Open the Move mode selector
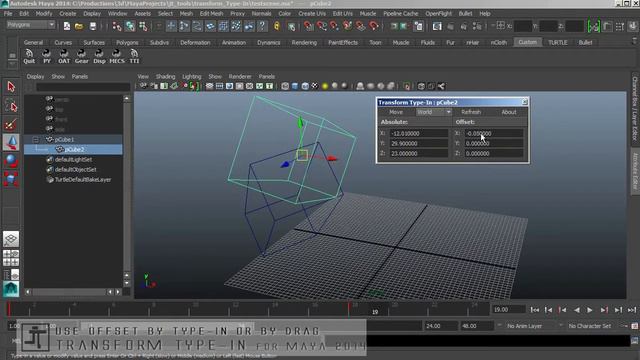This screenshot has height=360, width=640. pyautogui.click(x=396, y=112)
